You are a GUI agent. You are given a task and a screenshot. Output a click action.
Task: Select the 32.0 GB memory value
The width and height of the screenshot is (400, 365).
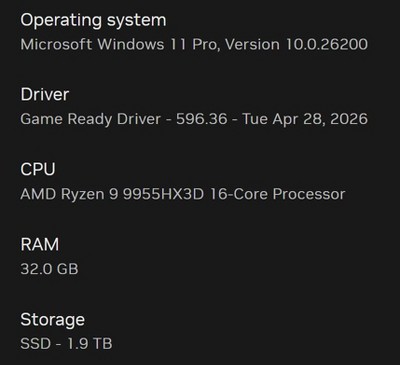coord(49,269)
